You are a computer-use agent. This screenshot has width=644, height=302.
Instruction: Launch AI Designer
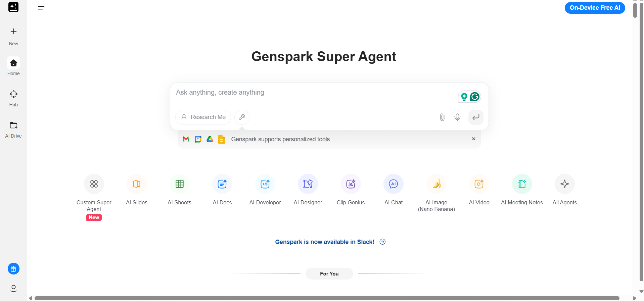(x=308, y=184)
